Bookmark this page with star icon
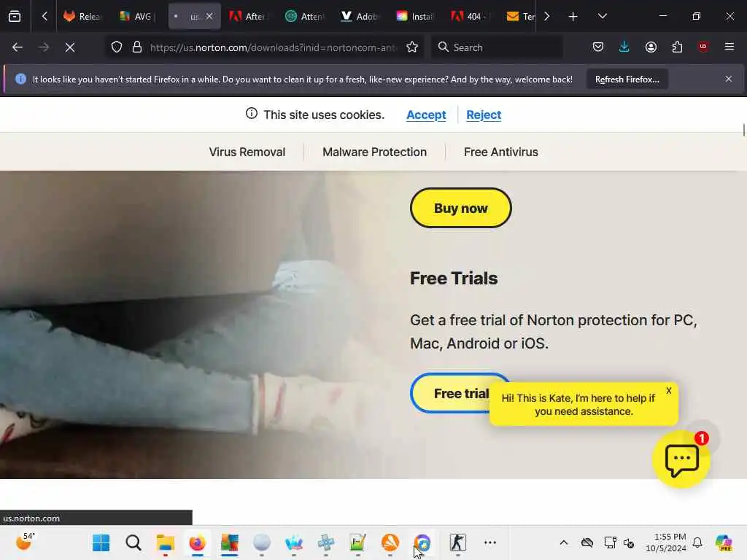Image resolution: width=747 pixels, height=560 pixels. click(412, 47)
